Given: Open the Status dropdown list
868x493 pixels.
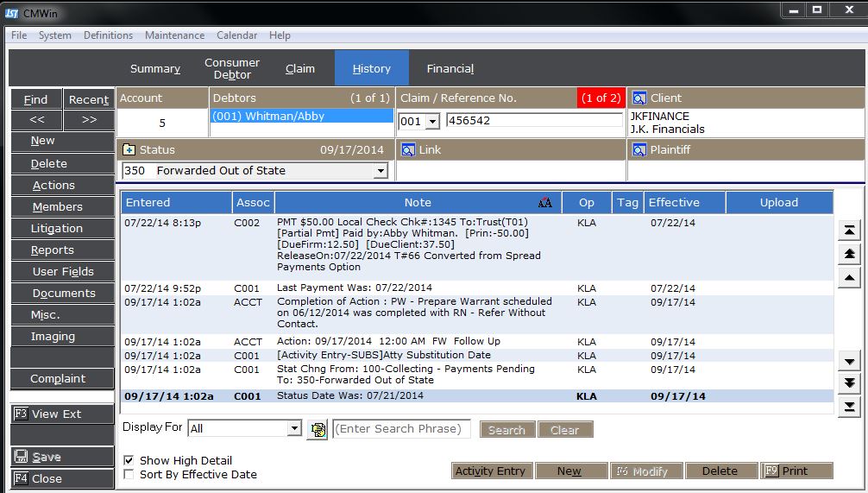Looking at the screenshot, I should [x=380, y=171].
